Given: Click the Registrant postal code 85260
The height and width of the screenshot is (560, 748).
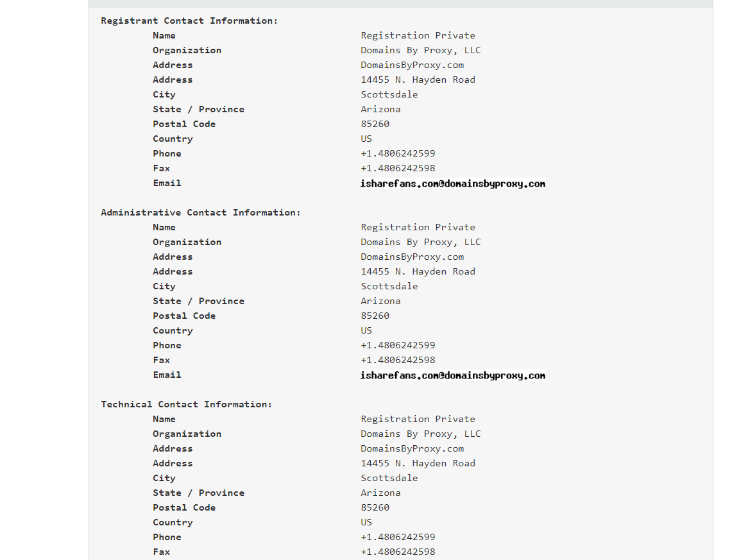Looking at the screenshot, I should (375, 124).
